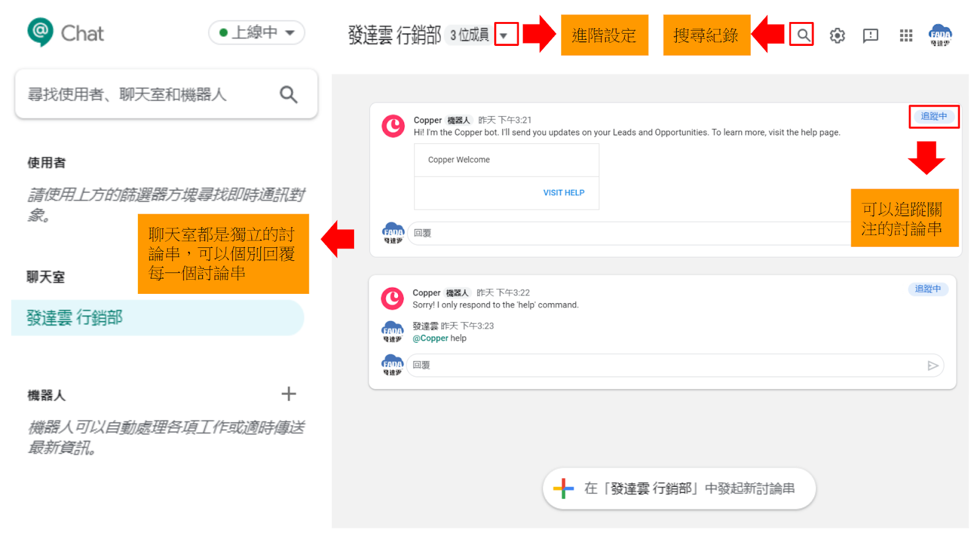Open settings via the gear icon
The width and height of the screenshot is (980, 551).
(x=837, y=36)
